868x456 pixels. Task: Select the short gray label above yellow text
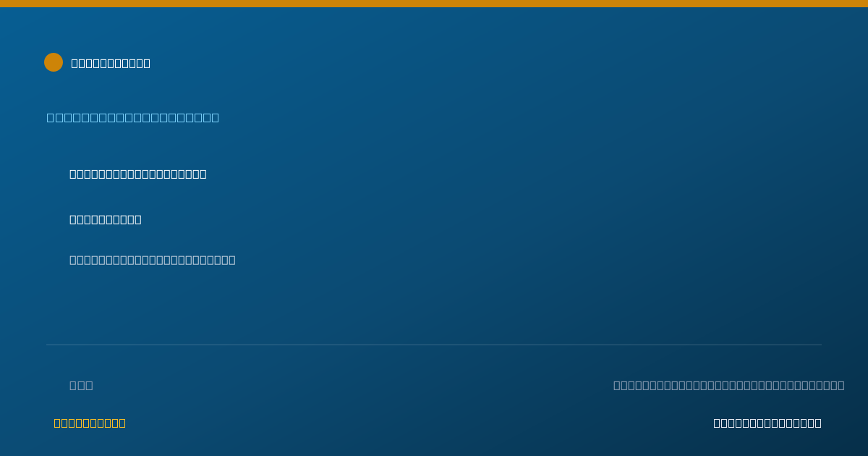[x=81, y=385]
